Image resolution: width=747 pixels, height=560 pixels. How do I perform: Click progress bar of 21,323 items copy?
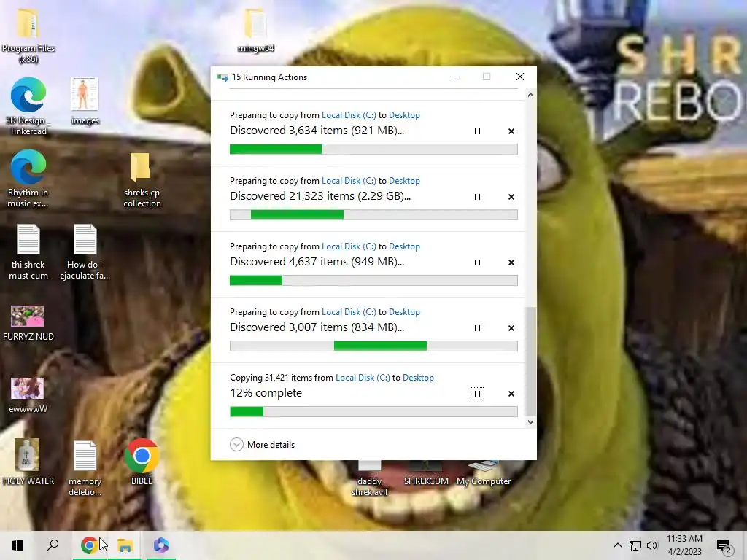coord(373,215)
